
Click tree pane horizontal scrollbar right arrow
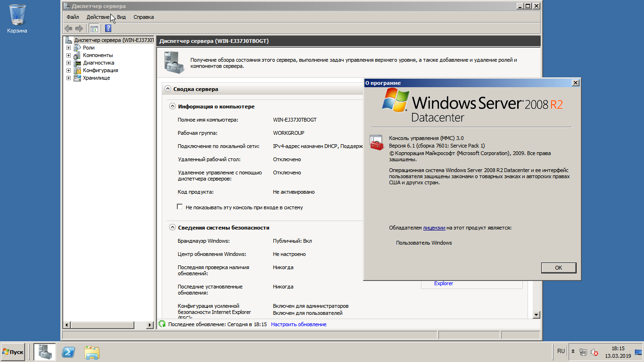(150, 325)
